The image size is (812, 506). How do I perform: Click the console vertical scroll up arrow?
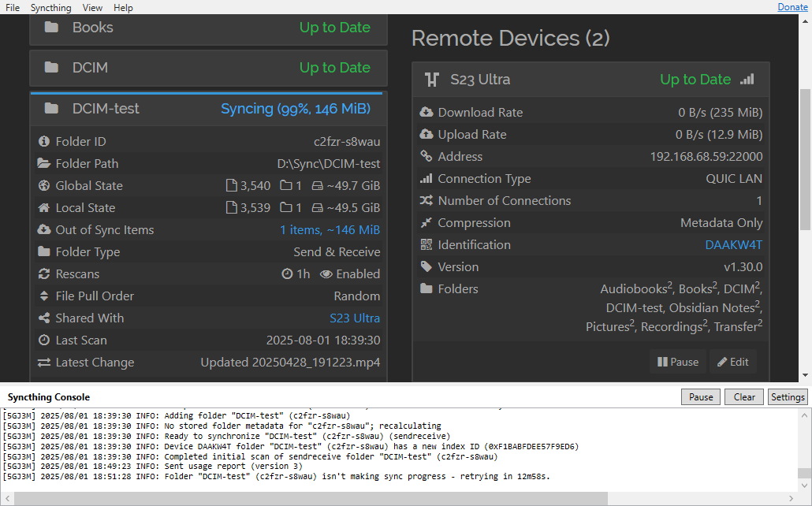tap(803, 415)
